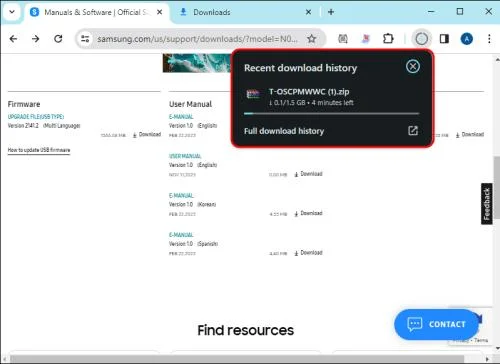The image size is (500, 364).
Task: Click the Full download history link
Action: click(x=284, y=131)
